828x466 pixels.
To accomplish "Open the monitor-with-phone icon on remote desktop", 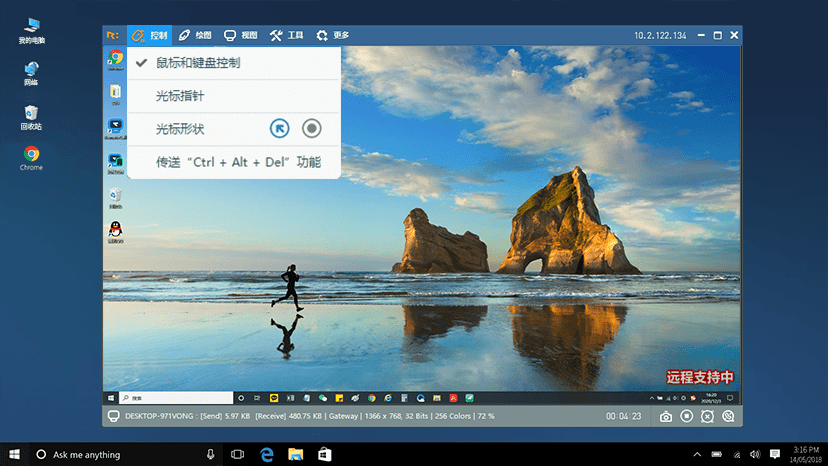I will [x=116, y=163].
